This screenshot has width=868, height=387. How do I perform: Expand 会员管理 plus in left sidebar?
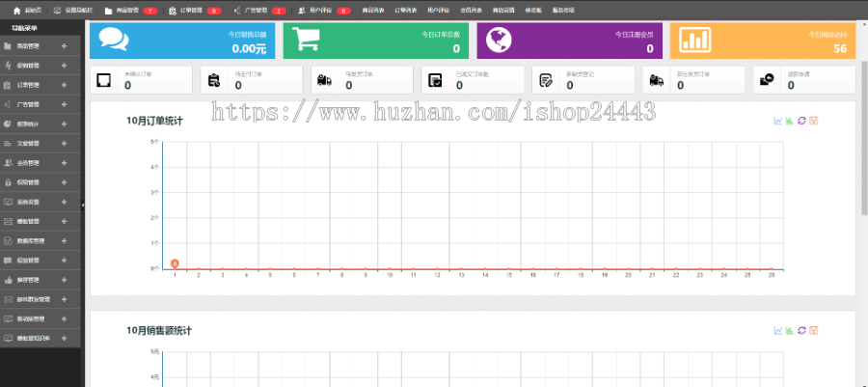click(64, 163)
